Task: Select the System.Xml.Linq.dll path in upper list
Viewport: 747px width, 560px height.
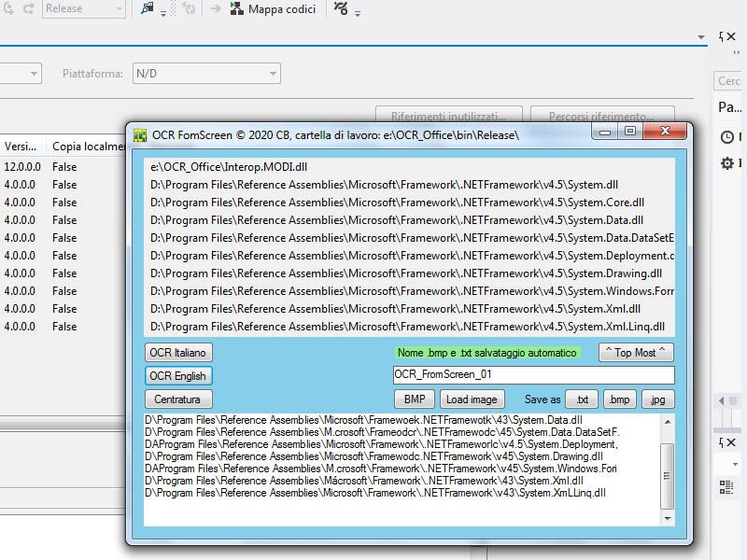Action: (x=409, y=327)
